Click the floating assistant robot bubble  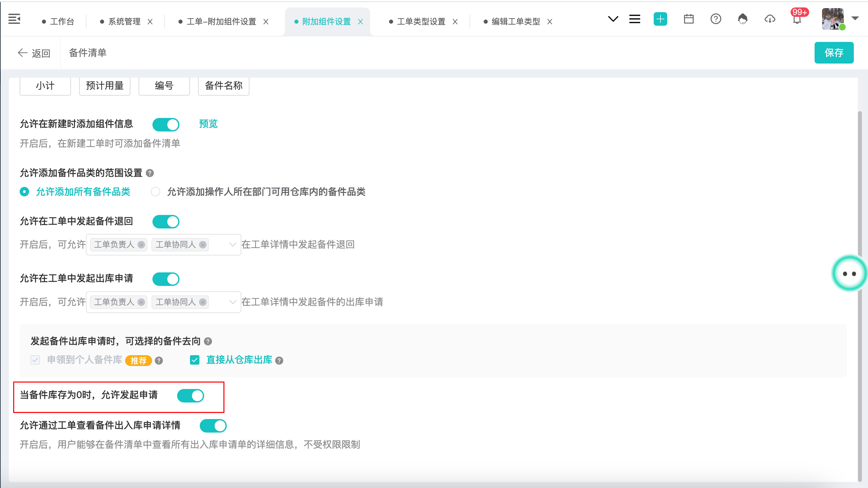tap(849, 273)
